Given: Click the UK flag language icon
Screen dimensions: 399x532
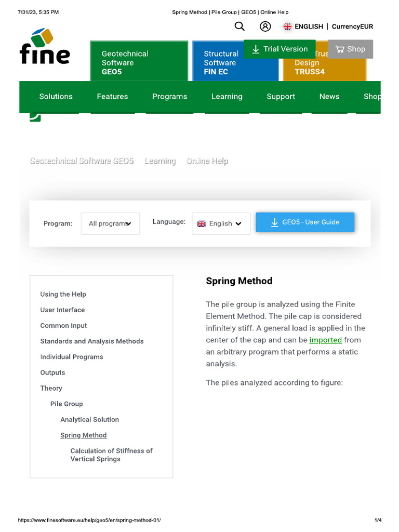Looking at the screenshot, I should click(287, 26).
